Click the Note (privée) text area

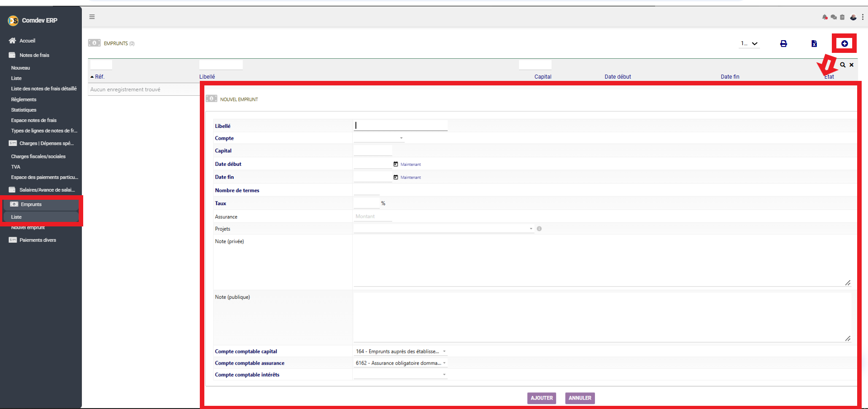[x=603, y=262]
